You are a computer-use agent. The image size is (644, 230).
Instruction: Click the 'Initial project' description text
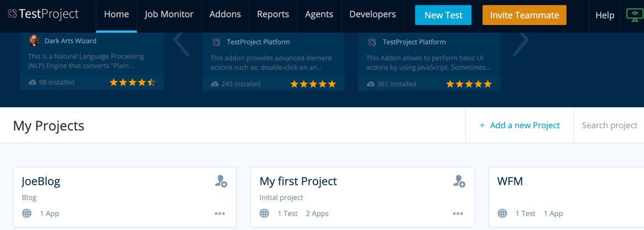click(281, 197)
